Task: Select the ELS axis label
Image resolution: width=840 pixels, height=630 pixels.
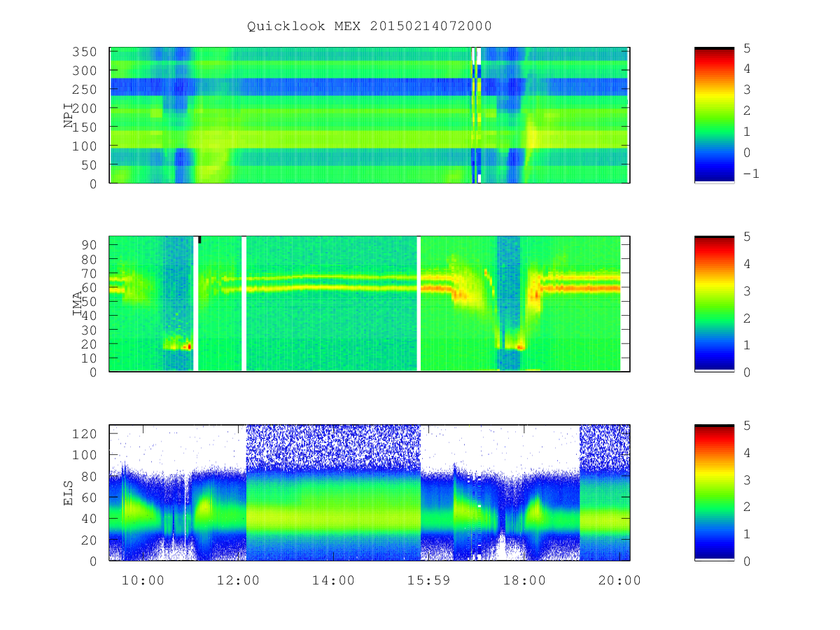Action: [69, 493]
